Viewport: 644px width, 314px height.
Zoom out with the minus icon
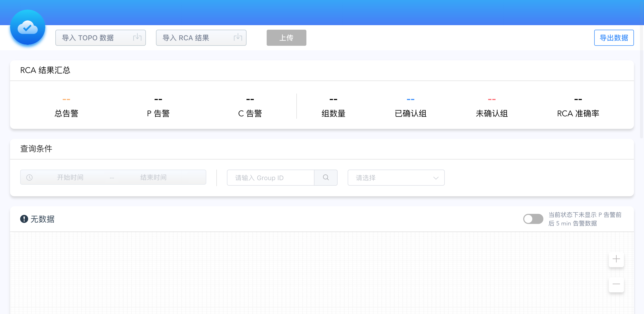tap(616, 284)
